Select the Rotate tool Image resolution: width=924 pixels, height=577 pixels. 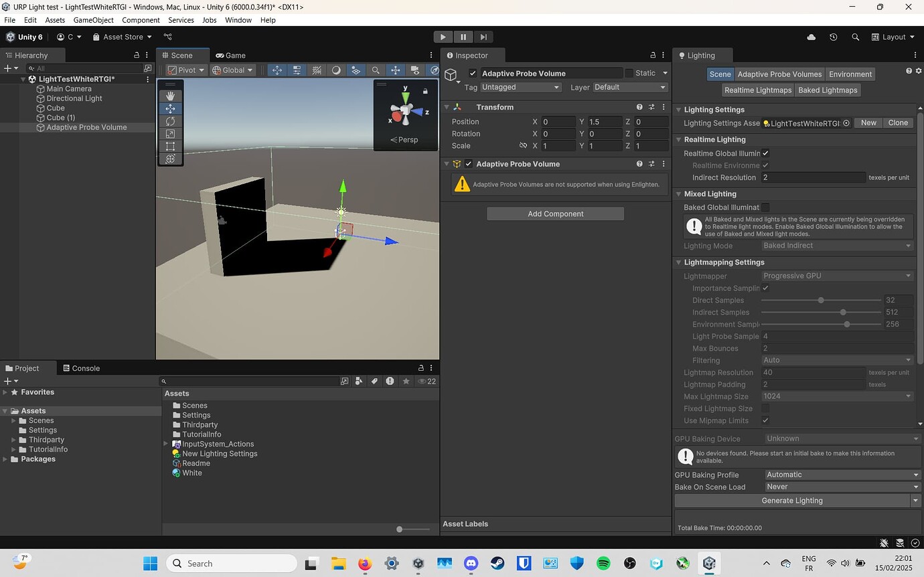click(x=170, y=120)
